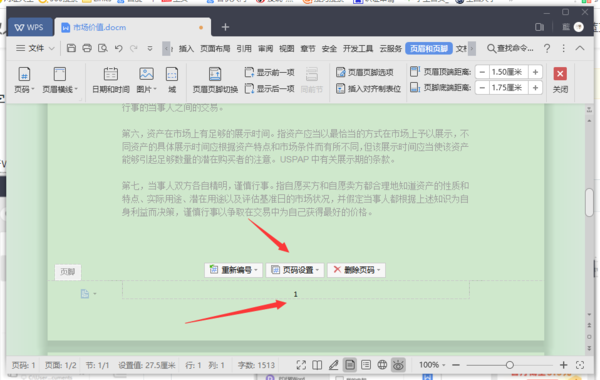Switch between header and footer 页眉页脚切换
The height and width of the screenshot is (380, 600).
pyautogui.click(x=215, y=80)
